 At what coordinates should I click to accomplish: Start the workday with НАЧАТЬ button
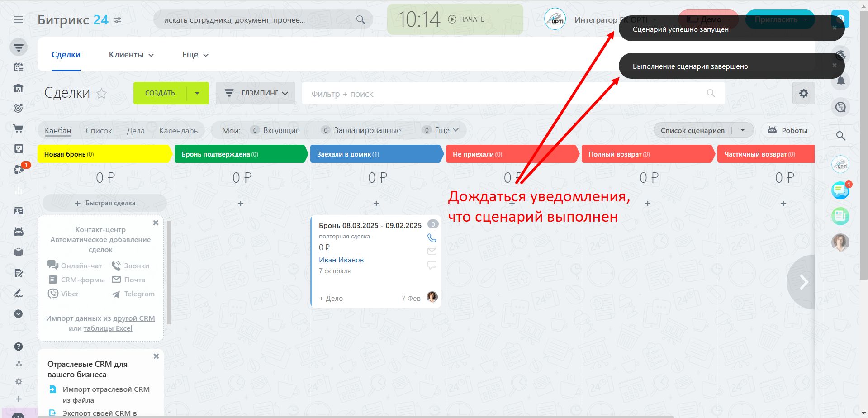pos(466,19)
